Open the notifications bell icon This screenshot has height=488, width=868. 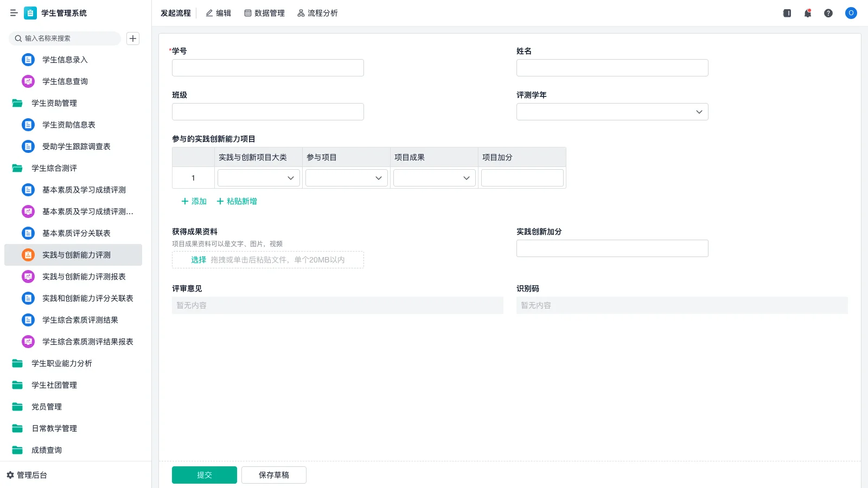(x=808, y=13)
